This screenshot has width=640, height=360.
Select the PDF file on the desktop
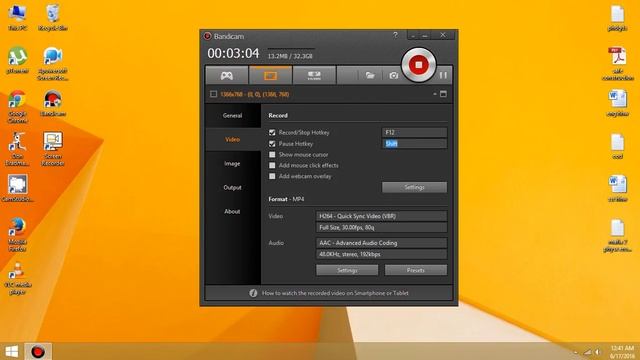[618, 64]
